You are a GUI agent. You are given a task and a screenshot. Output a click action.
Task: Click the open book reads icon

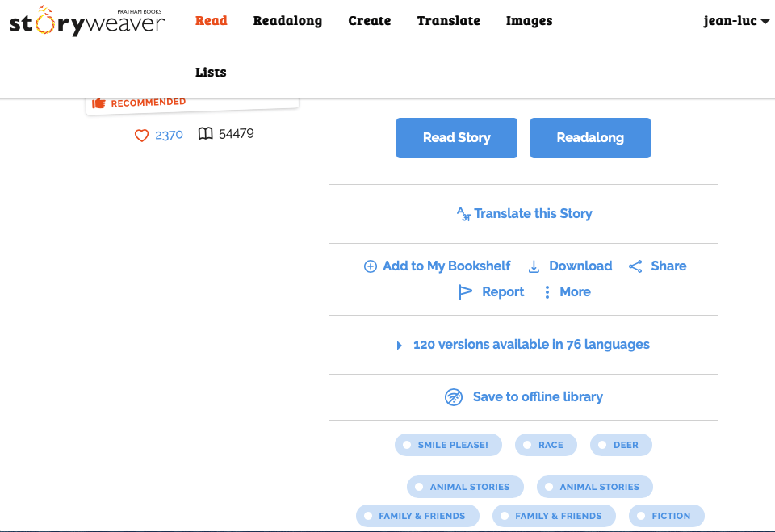click(206, 134)
